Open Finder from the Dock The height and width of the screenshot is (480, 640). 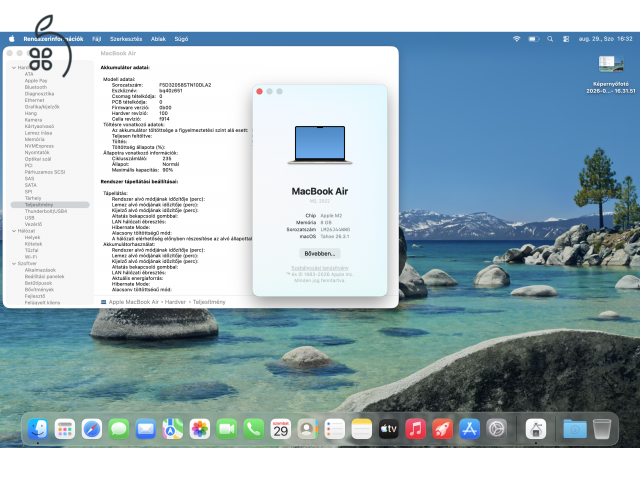point(38,429)
